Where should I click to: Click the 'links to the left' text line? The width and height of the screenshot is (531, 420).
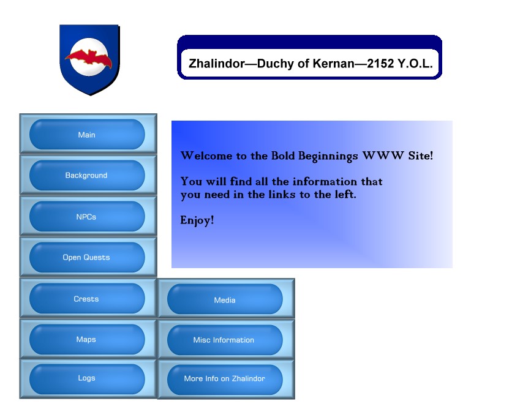268,195
